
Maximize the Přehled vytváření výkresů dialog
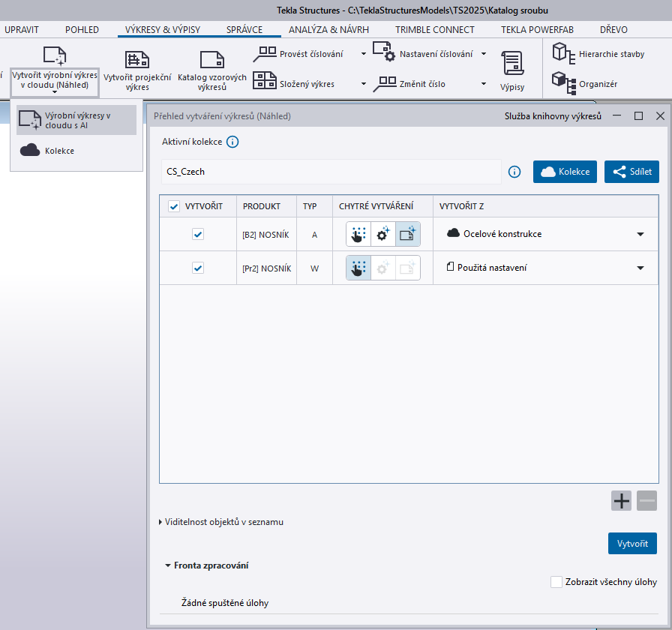pos(638,116)
